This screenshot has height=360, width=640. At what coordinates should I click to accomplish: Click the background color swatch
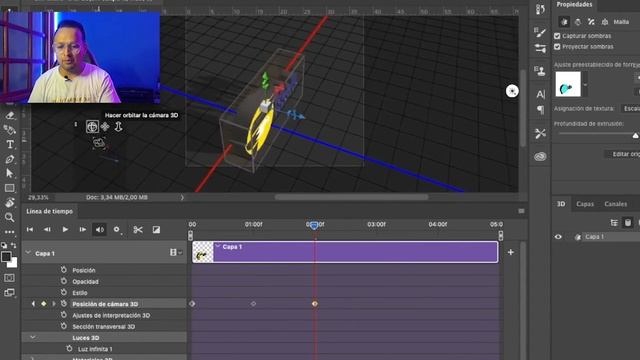(x=13, y=264)
